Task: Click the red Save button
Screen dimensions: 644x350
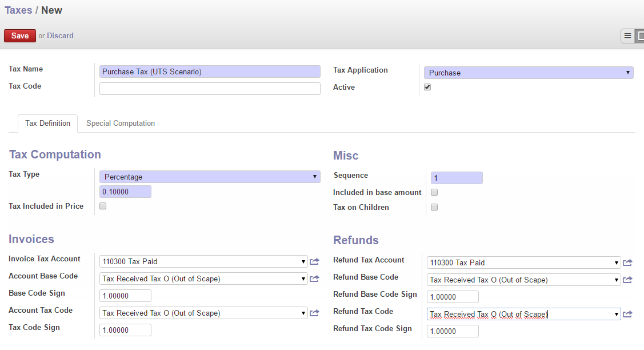Action: pyautogui.click(x=20, y=35)
